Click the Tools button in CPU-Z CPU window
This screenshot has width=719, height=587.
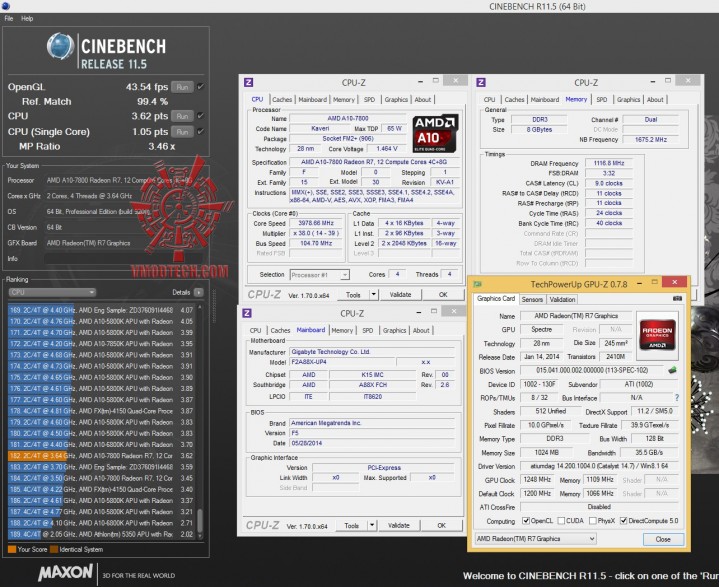[x=353, y=294]
